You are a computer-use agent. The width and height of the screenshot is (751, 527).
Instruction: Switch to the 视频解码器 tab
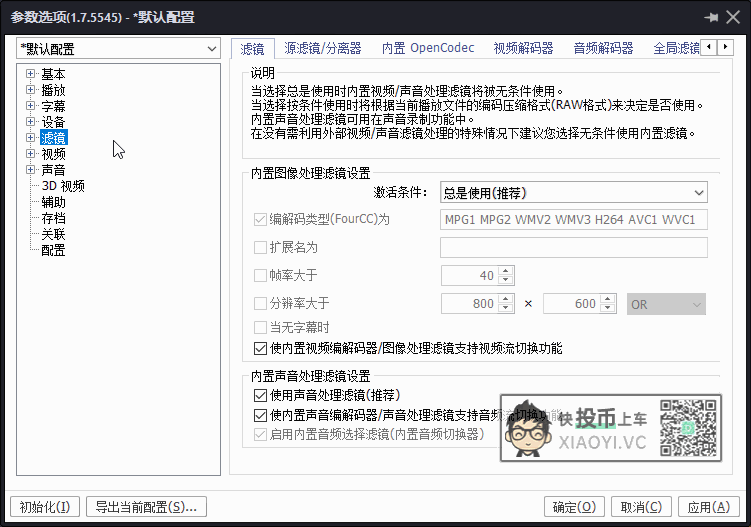(523, 48)
